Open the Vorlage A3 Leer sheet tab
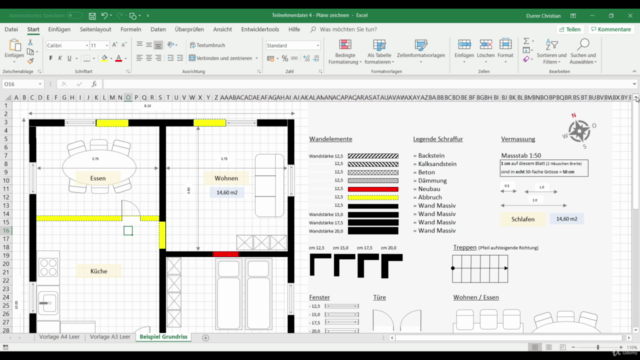The image size is (640, 360). pos(110,337)
